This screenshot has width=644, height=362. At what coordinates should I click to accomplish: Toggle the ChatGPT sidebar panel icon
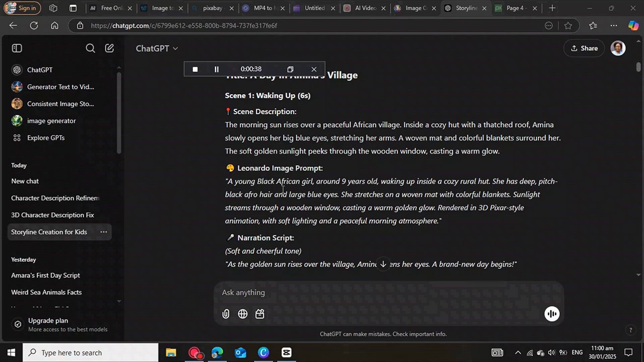click(x=17, y=48)
